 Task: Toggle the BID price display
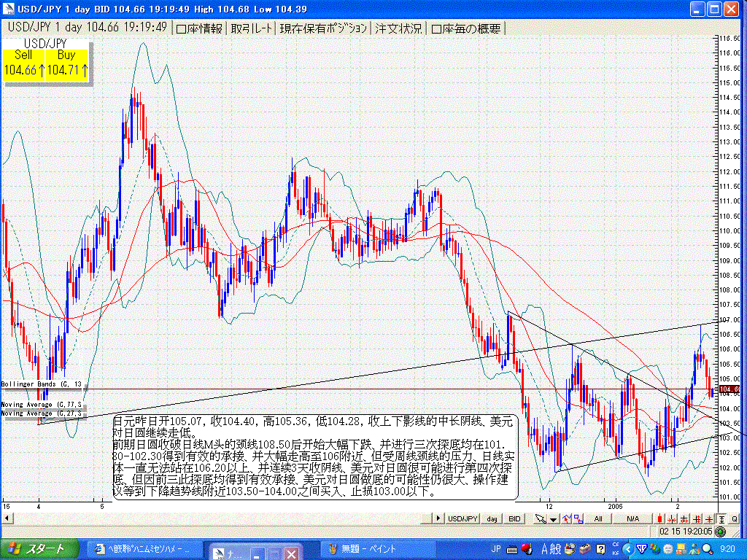pos(515,518)
